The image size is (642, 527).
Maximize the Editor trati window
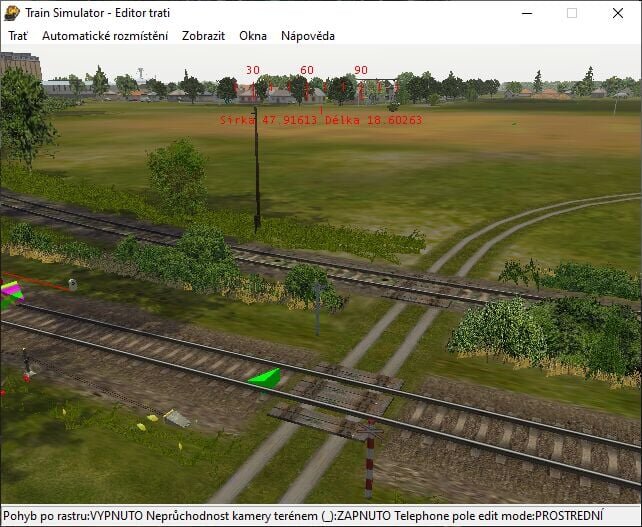[x=572, y=13]
